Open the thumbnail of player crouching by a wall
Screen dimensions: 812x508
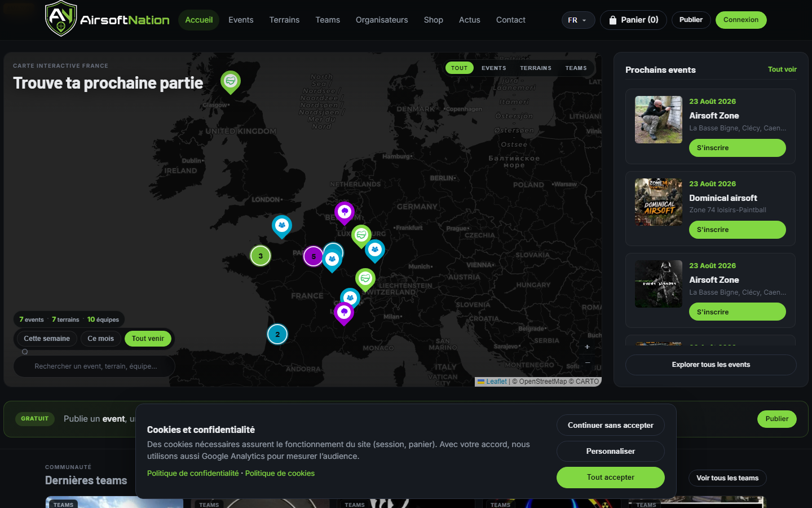point(659,120)
